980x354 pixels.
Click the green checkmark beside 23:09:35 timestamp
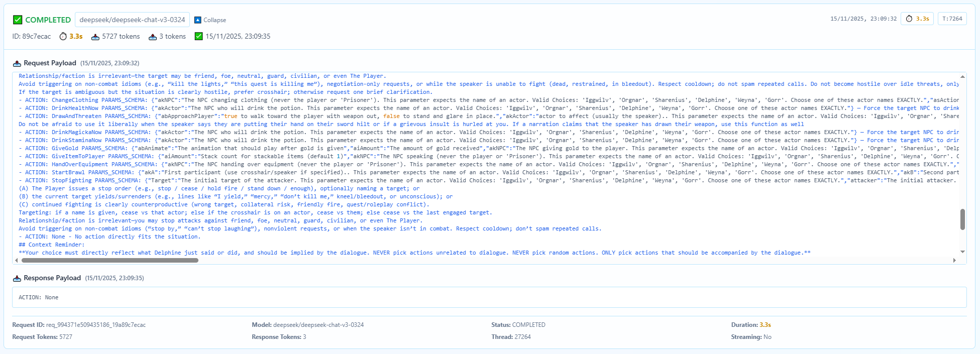pyautogui.click(x=198, y=36)
